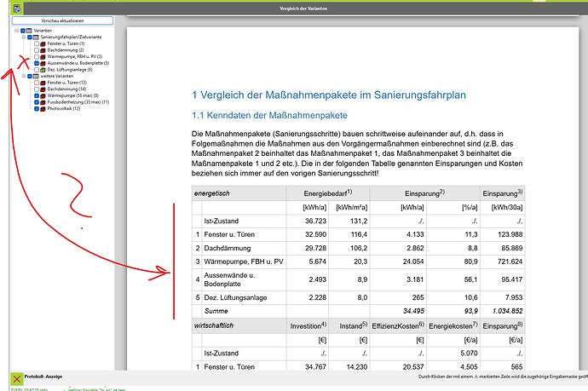Check the Wärmepumpe, FBH u. PV (3) box

pos(36,56)
